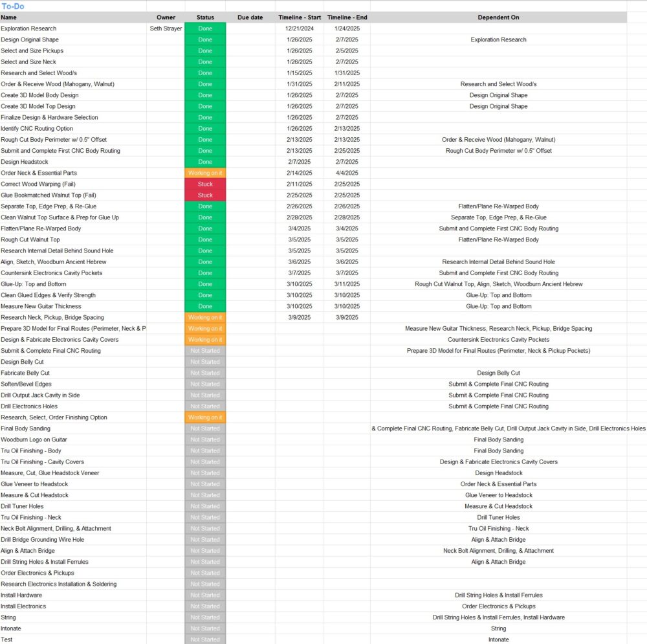Click end date 4/4/2025

[347, 173]
